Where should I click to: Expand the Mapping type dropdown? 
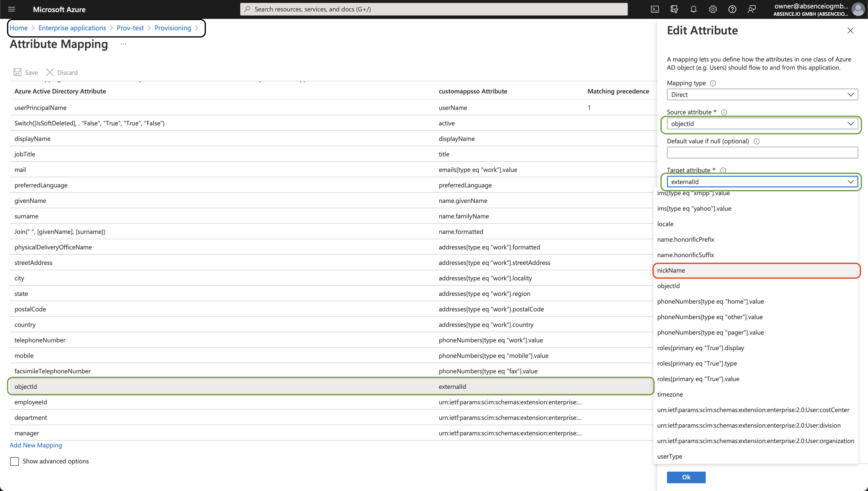pyautogui.click(x=762, y=95)
